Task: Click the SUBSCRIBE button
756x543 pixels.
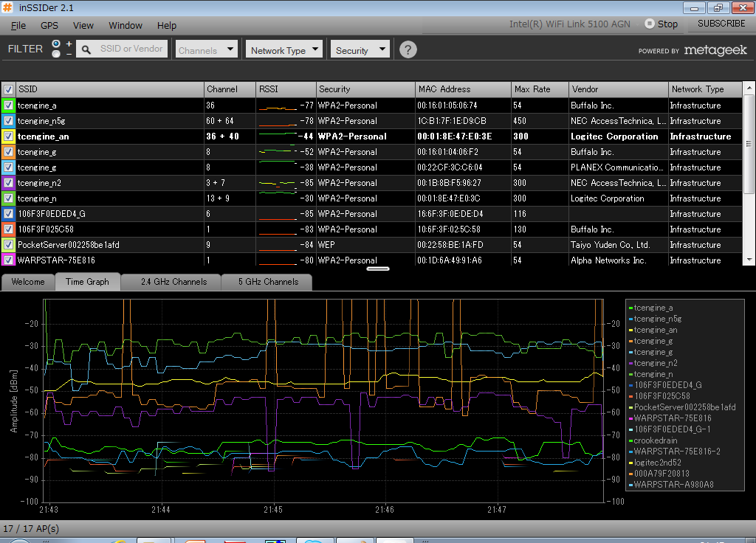Action: click(x=721, y=24)
